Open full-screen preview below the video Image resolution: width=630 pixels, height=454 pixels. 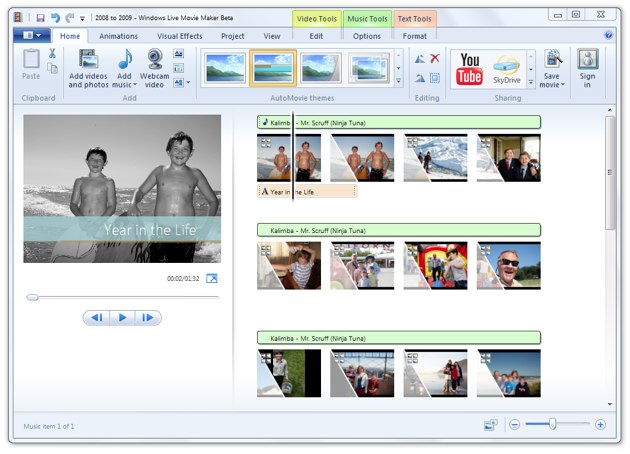click(212, 278)
